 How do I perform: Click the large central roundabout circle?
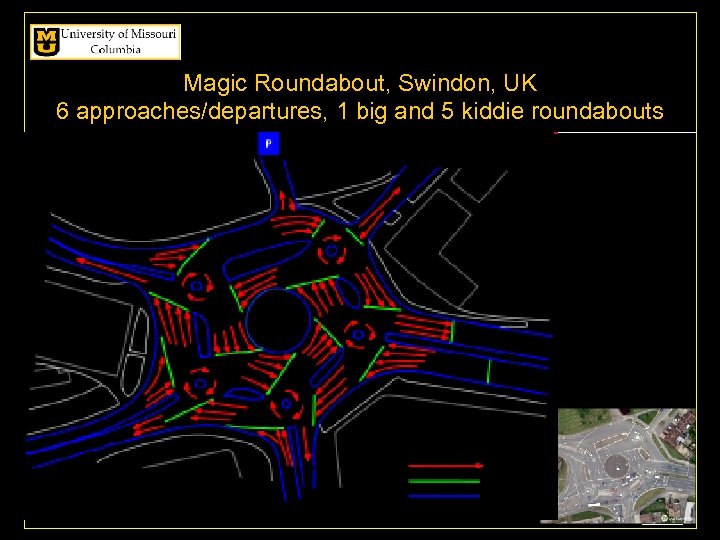[279, 321]
